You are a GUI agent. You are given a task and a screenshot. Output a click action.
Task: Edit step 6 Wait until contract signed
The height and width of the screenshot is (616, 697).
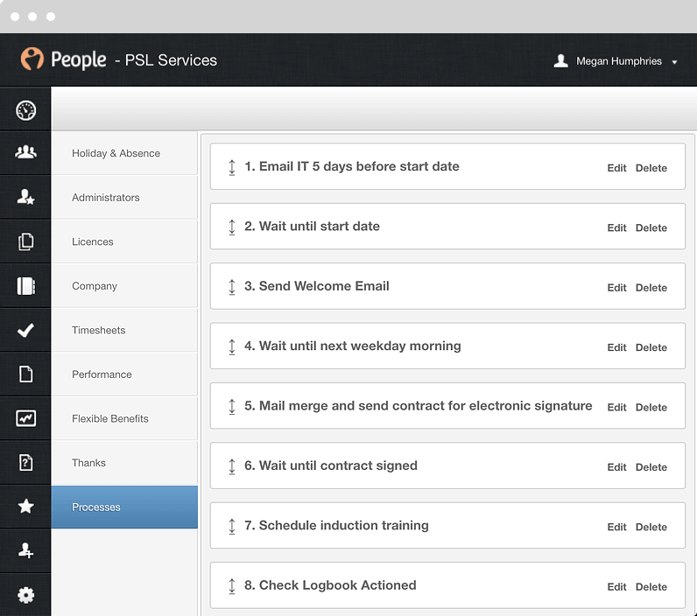click(x=616, y=467)
